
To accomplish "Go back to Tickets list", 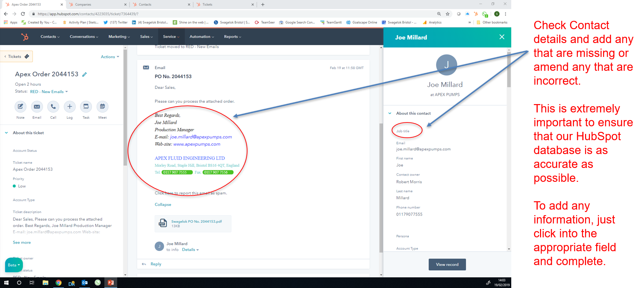I will coord(17,57).
